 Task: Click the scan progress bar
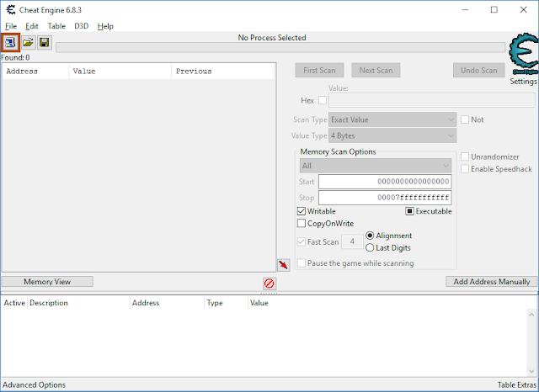280,47
